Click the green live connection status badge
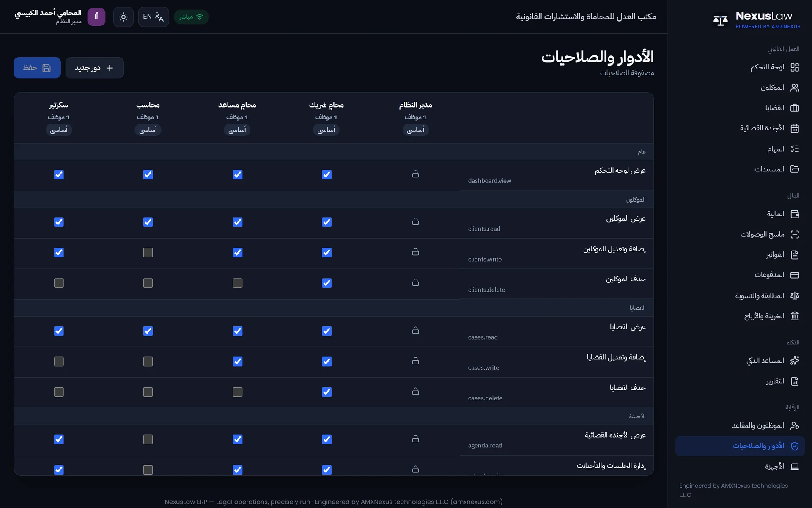 click(191, 17)
